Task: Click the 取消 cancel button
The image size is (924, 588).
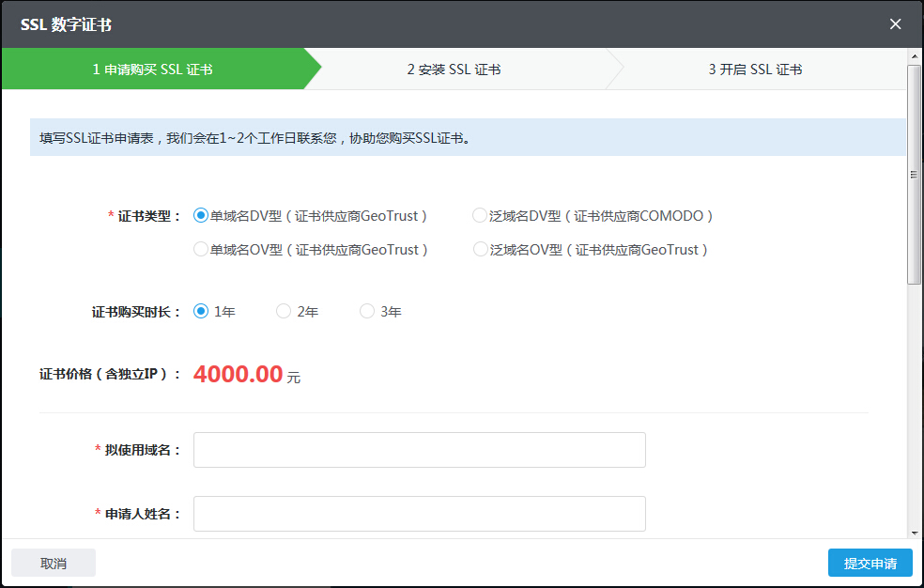Action: click(53, 563)
